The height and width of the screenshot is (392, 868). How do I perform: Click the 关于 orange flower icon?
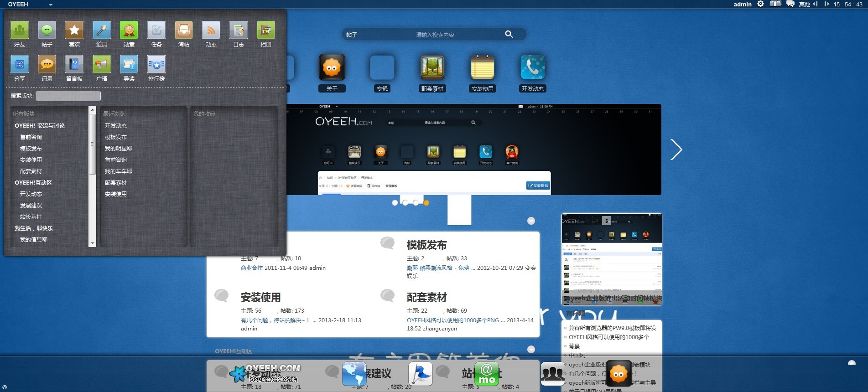click(x=332, y=67)
